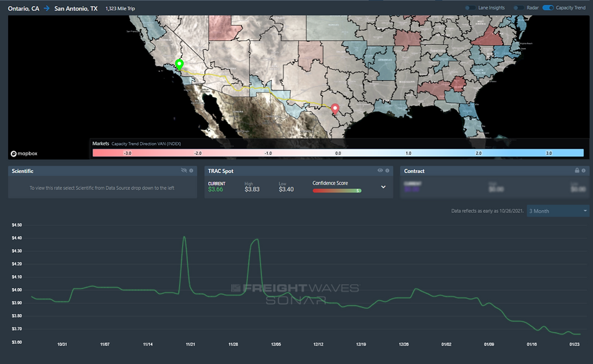Viewport: 593px width, 364px height.
Task: Open the Scientific panel info icon
Action: pos(192,171)
